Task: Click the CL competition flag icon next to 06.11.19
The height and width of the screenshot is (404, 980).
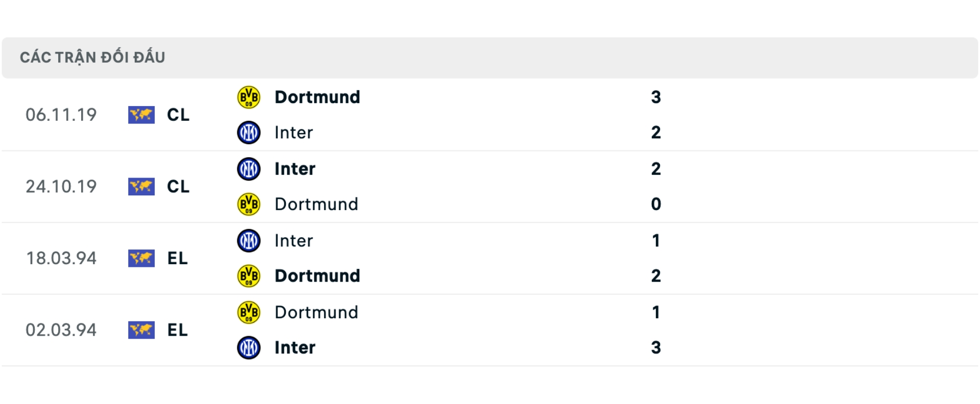Action: tap(140, 115)
